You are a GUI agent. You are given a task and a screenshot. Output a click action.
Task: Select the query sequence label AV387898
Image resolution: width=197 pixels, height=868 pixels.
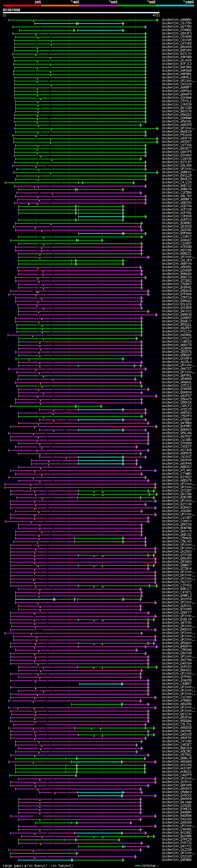[x=11, y=10]
